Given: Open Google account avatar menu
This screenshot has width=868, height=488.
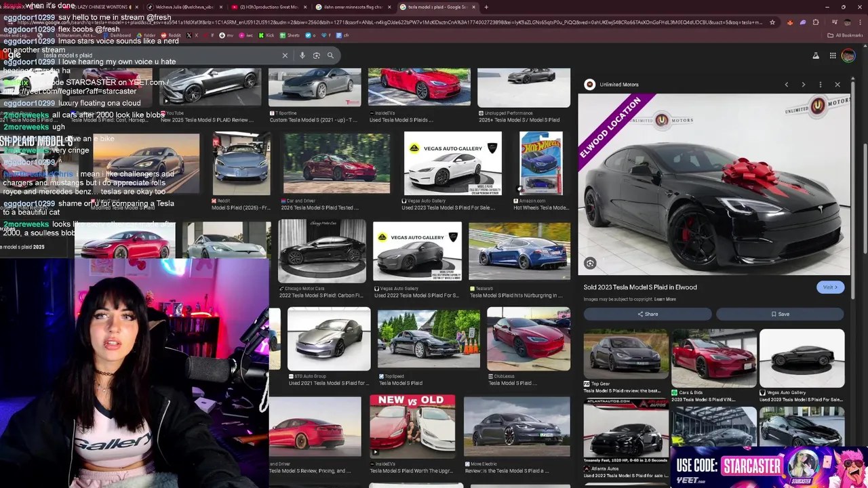Looking at the screenshot, I should point(848,56).
